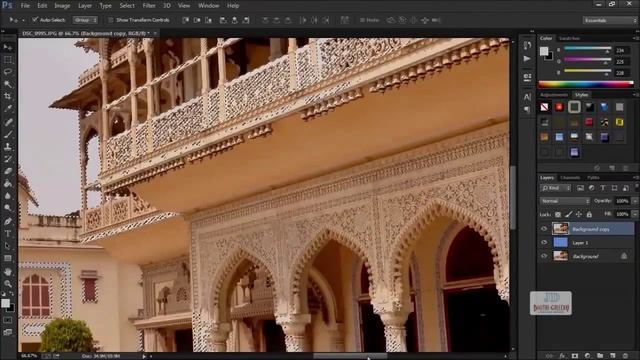Switch to the Adjustments tab

(553, 95)
